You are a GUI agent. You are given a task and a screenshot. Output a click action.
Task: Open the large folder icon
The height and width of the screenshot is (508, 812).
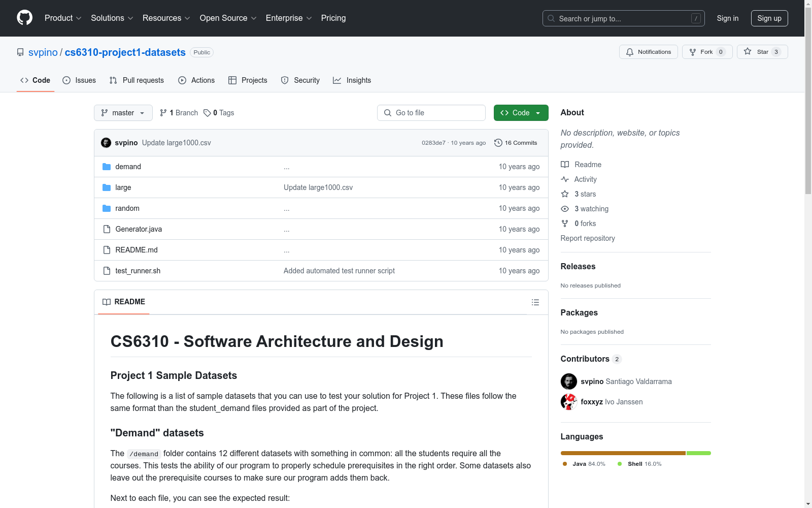tap(107, 187)
